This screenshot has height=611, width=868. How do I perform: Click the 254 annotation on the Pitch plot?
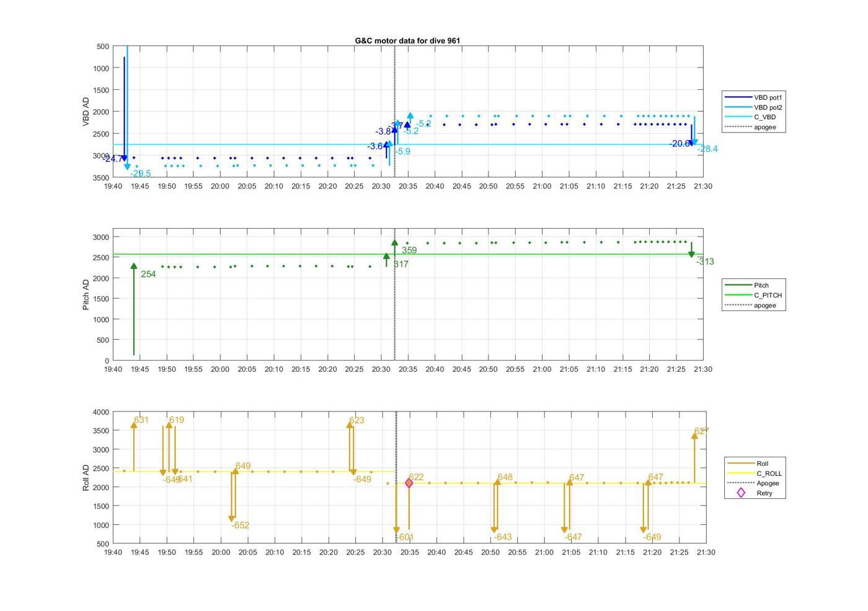pyautogui.click(x=148, y=274)
